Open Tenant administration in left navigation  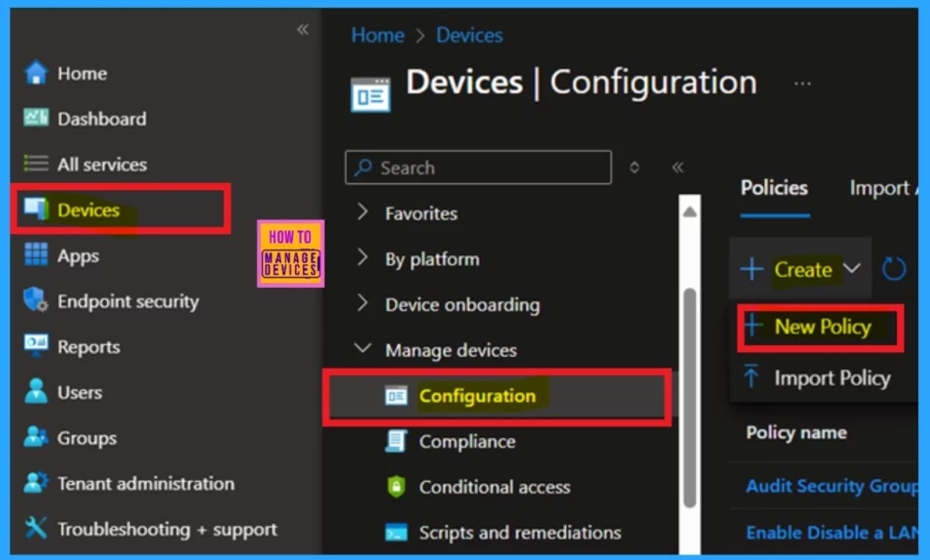pyautogui.click(x=146, y=484)
